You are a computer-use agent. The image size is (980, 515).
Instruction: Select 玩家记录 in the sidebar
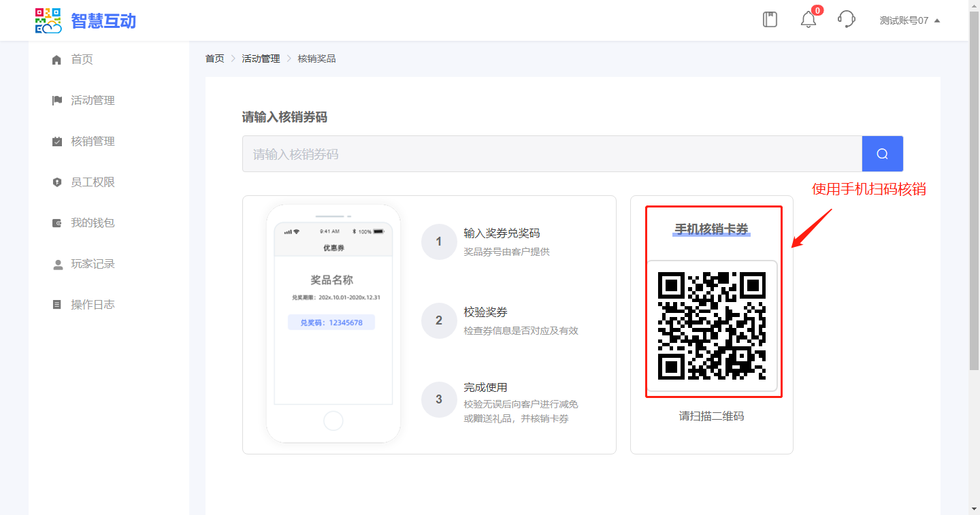point(93,264)
